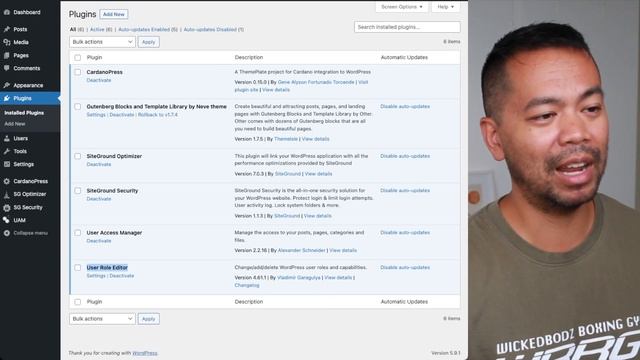Screen dimensions: 640x360
Task: Click the bottom Apply button
Action: click(149, 319)
